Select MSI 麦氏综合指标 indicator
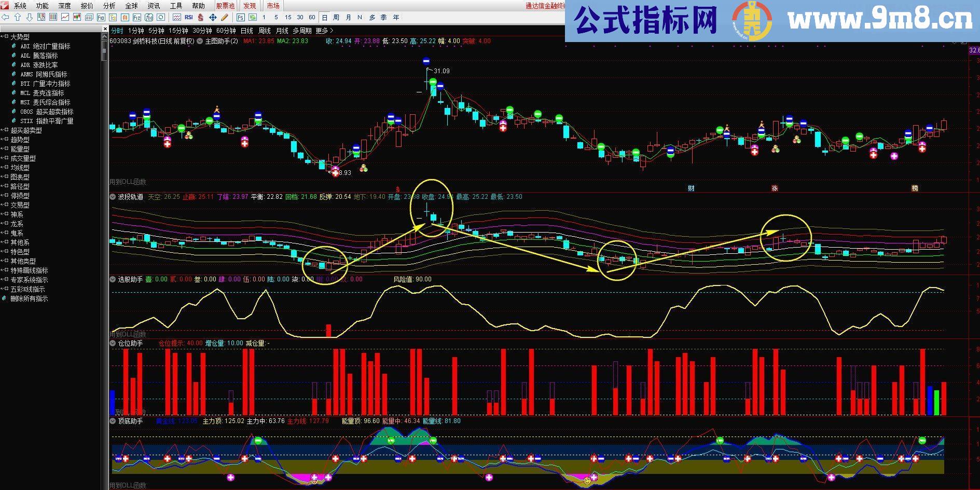Image resolution: width=980 pixels, height=490 pixels. pos(45,102)
